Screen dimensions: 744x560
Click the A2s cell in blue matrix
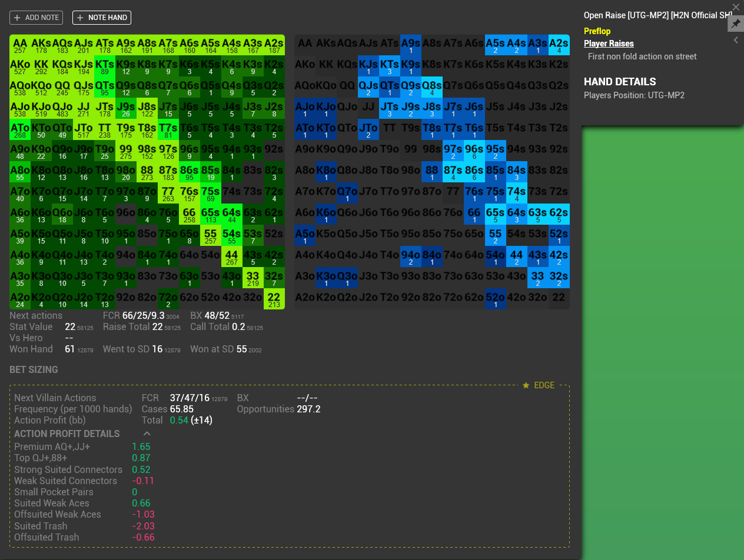[559, 45]
